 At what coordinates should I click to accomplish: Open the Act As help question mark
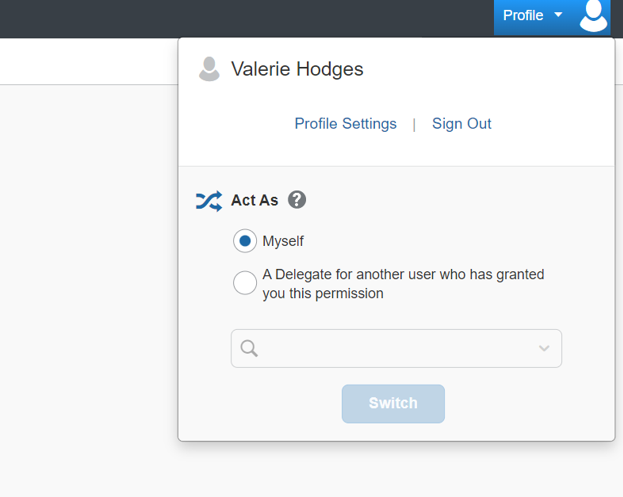point(297,199)
